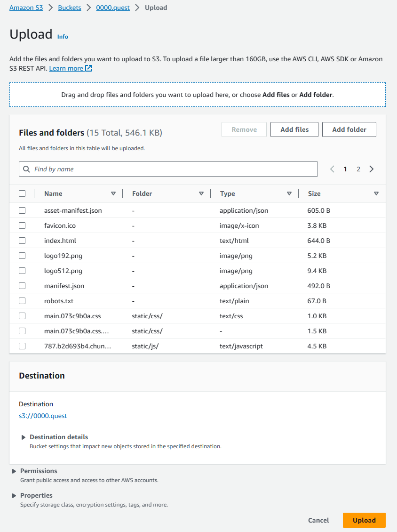Select all files with the header checkbox
The height and width of the screenshot is (532, 397).
22,193
